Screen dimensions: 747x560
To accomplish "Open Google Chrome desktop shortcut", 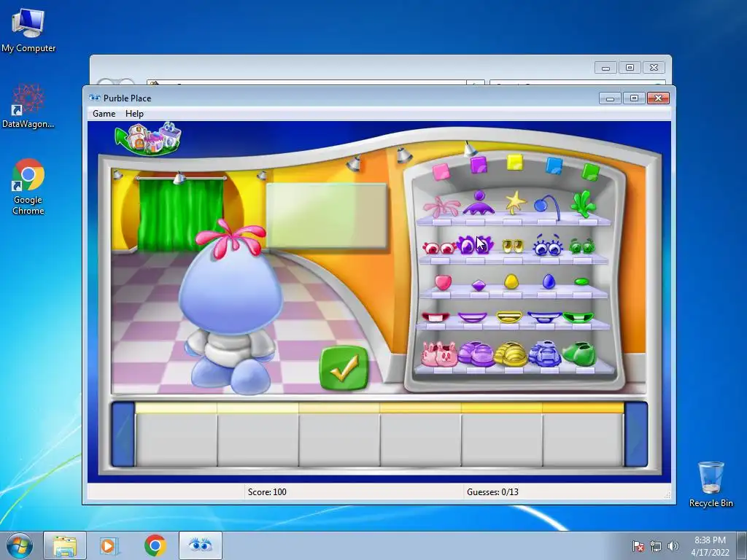I will (28, 187).
